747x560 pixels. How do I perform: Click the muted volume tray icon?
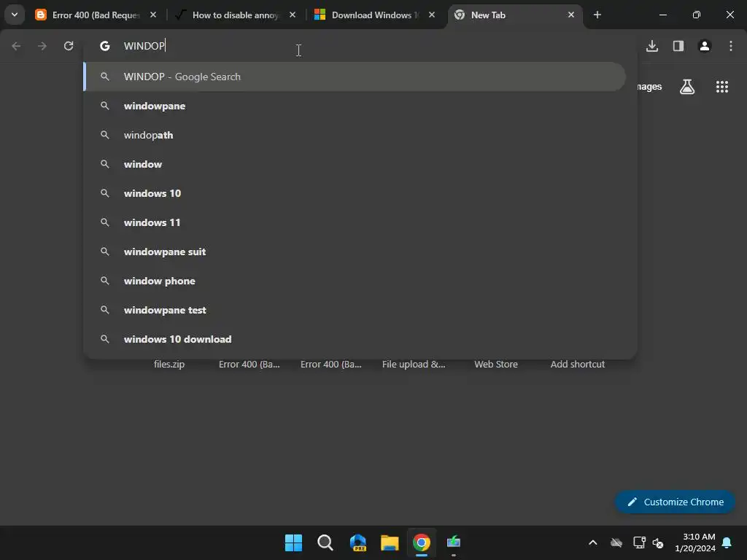coord(658,542)
